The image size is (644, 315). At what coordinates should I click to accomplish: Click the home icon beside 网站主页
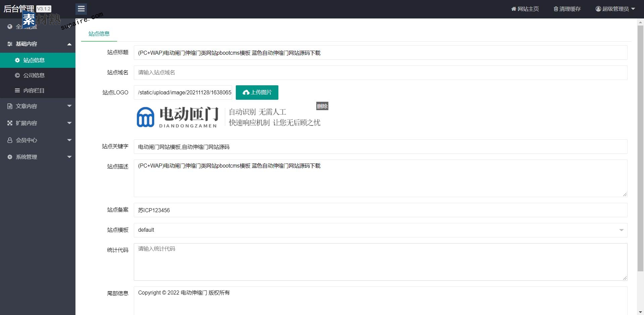pos(514,9)
